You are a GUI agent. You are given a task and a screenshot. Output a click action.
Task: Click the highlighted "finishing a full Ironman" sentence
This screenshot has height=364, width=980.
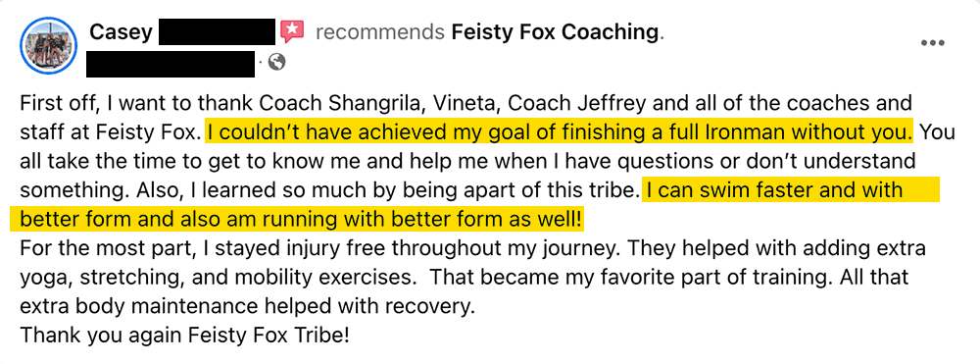560,131
